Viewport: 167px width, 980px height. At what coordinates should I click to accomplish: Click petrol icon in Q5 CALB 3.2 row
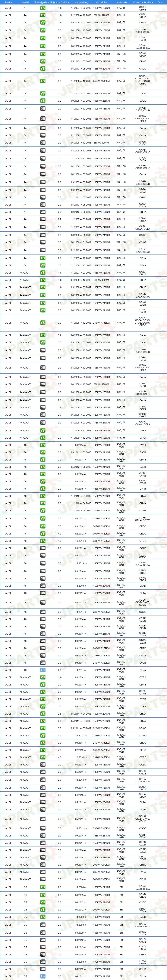coord(43,917)
